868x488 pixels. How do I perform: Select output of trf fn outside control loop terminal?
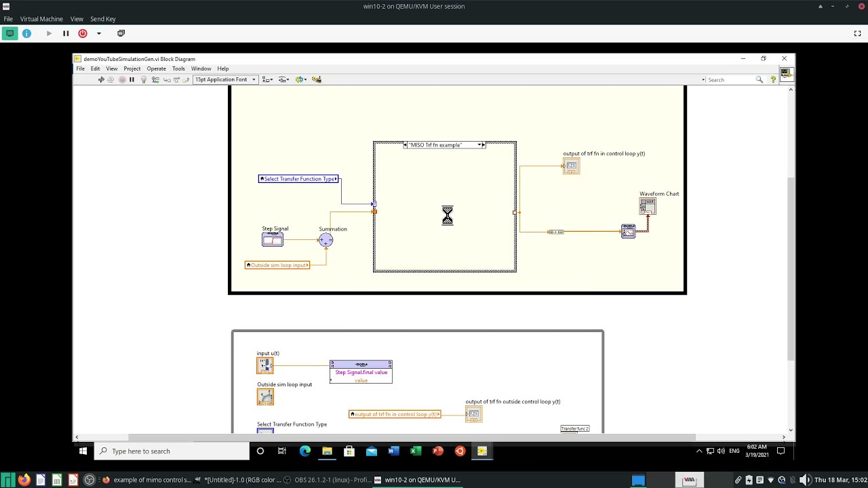pyautogui.click(x=474, y=414)
